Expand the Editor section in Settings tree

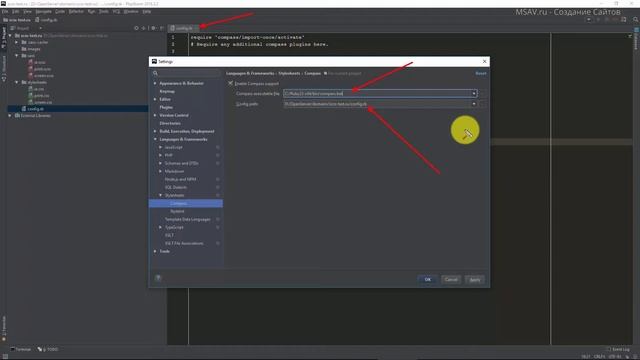155,99
